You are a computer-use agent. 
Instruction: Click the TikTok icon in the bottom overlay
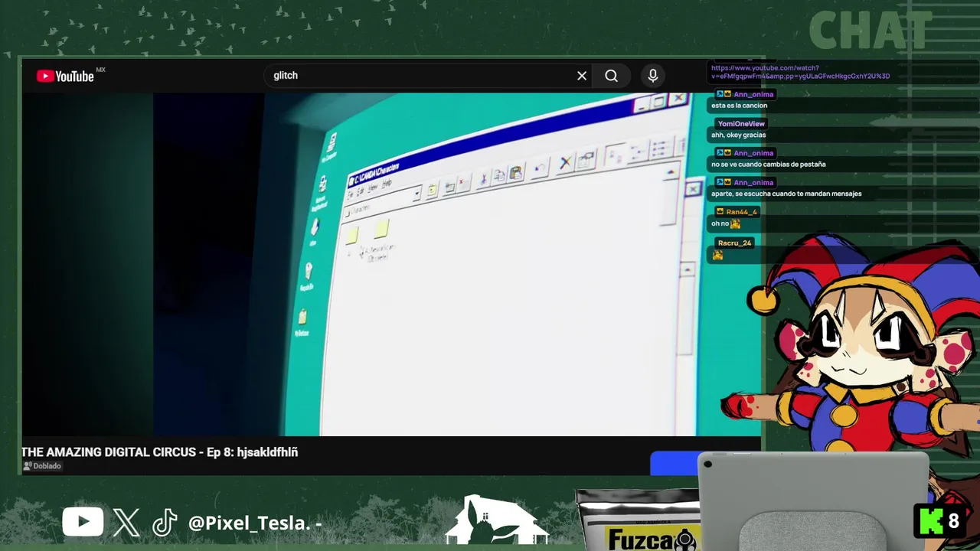pyautogui.click(x=165, y=523)
